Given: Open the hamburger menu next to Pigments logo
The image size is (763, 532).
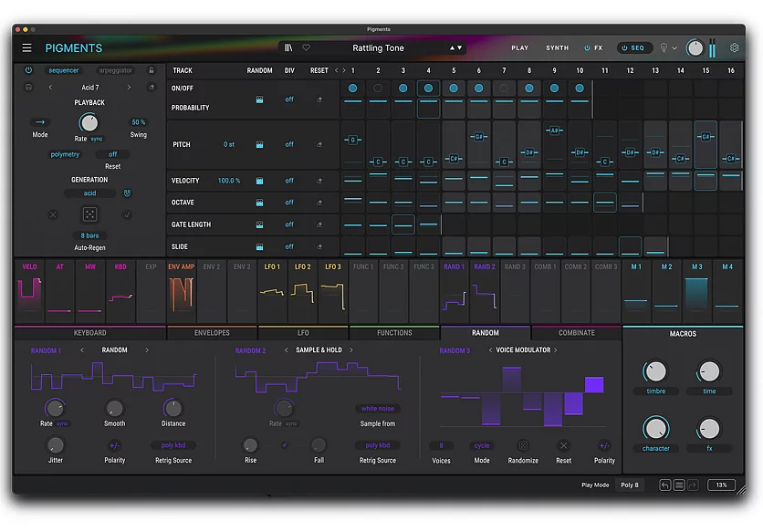Looking at the screenshot, I should [x=26, y=47].
